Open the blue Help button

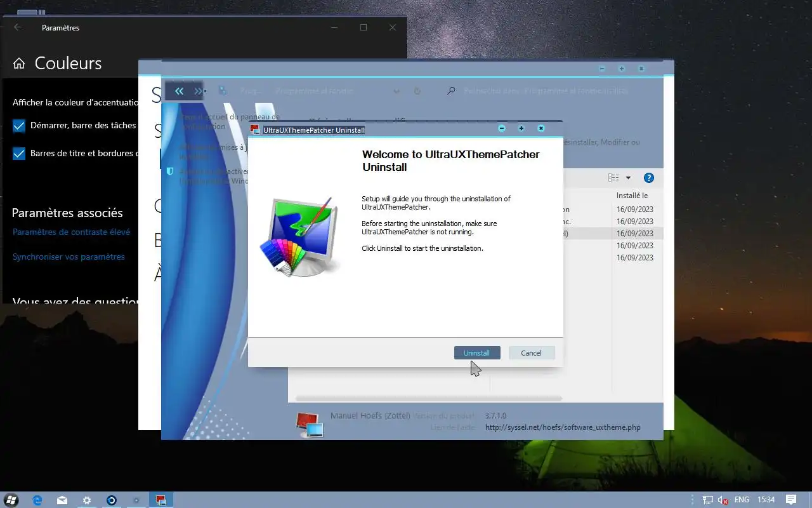coord(649,178)
